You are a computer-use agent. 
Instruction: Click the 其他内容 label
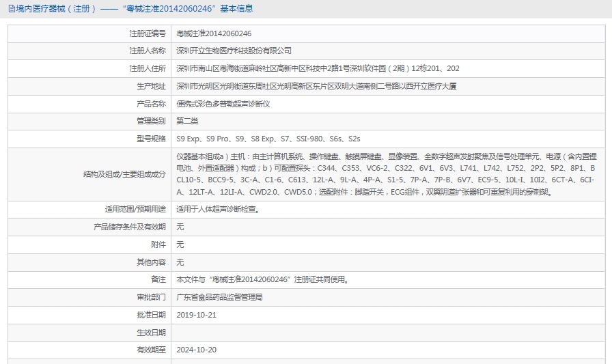coord(151,262)
